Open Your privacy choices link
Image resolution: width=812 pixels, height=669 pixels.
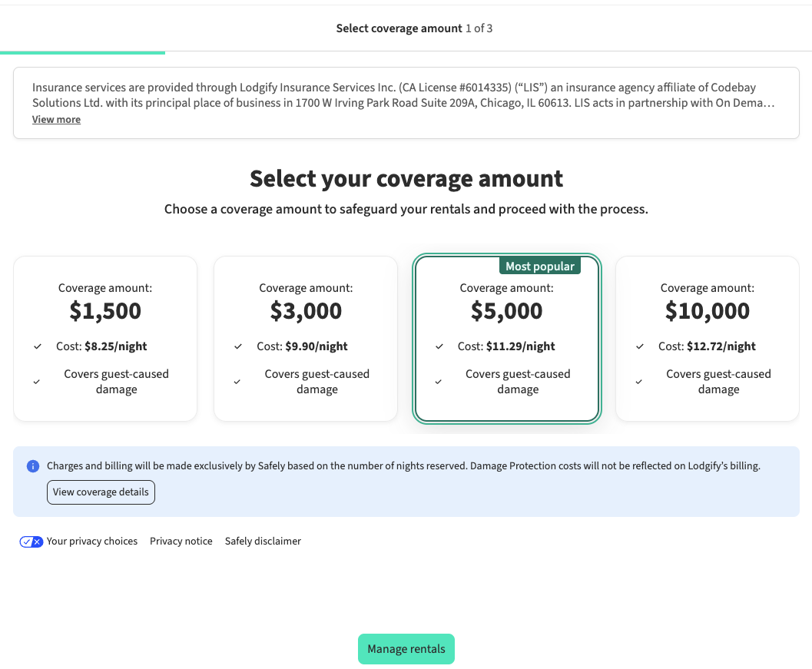[92, 541]
